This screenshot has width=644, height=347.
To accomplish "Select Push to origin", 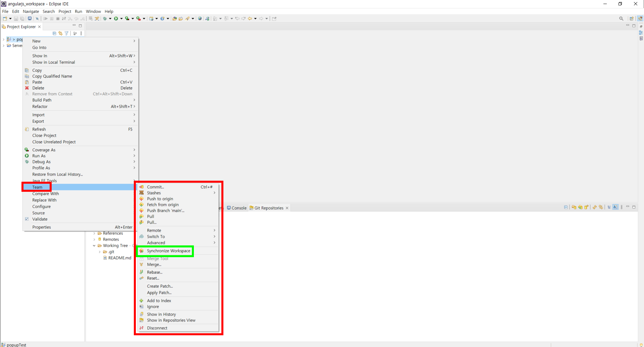I will pyautogui.click(x=178, y=199).
